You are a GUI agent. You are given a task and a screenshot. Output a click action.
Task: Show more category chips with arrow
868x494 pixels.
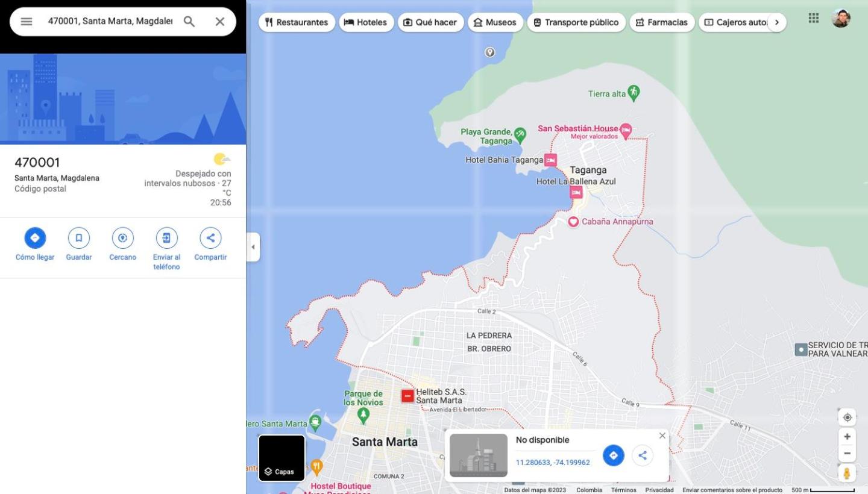777,22
